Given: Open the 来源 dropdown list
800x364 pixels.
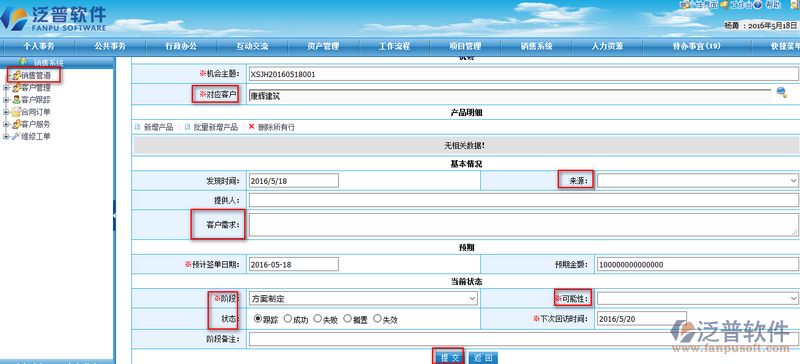Looking at the screenshot, I should click(697, 180).
